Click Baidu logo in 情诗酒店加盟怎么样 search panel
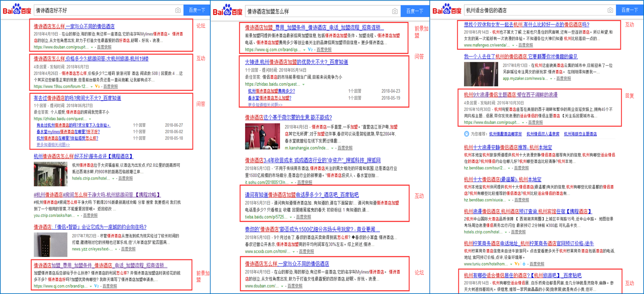 [227, 10]
